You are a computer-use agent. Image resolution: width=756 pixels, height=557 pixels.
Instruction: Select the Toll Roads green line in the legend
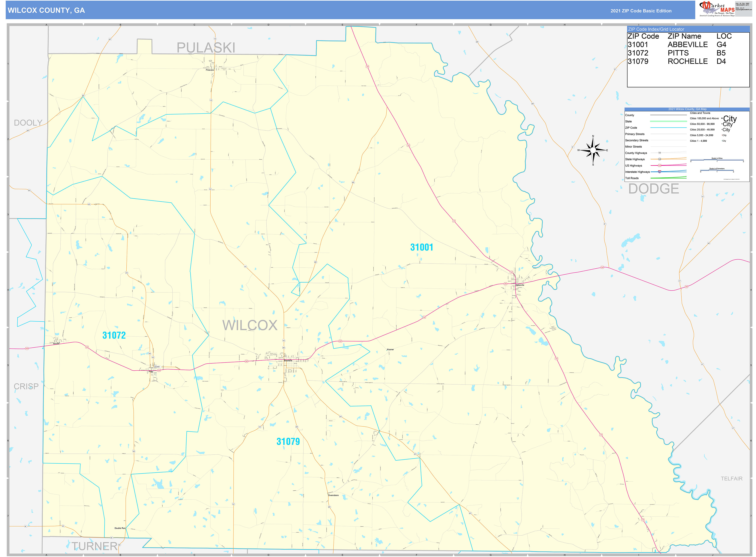pyautogui.click(x=666, y=178)
